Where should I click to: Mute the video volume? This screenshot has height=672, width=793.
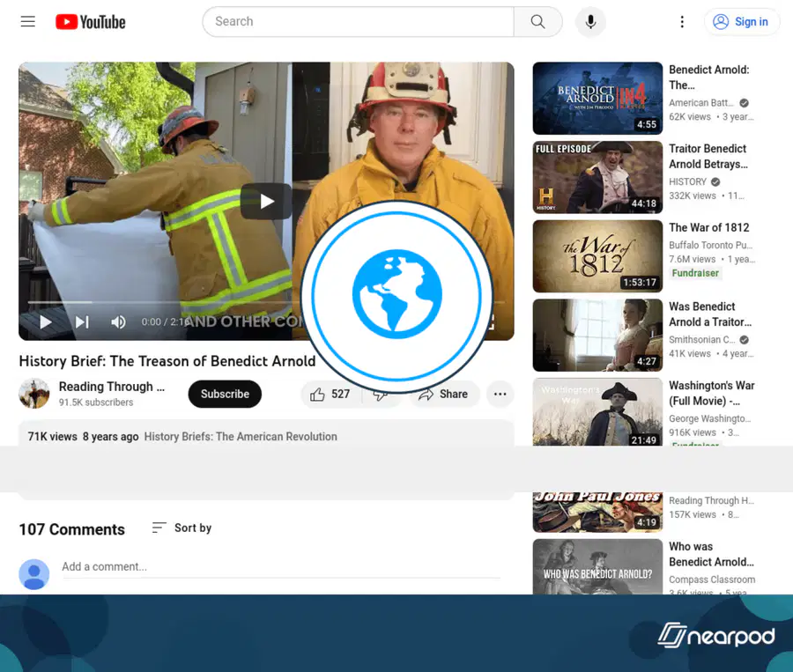(x=118, y=322)
